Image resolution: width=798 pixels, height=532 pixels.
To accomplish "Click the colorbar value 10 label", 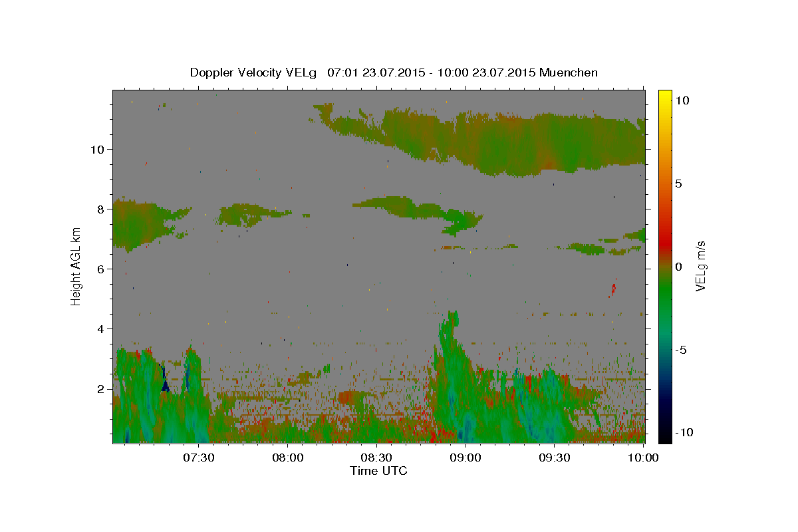I will coord(682,100).
